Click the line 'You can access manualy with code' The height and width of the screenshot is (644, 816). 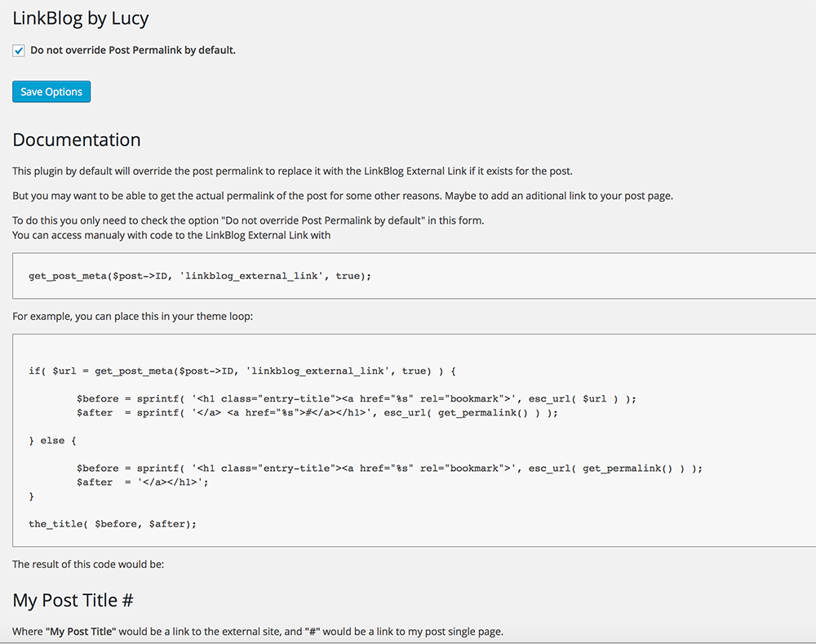tap(171, 235)
